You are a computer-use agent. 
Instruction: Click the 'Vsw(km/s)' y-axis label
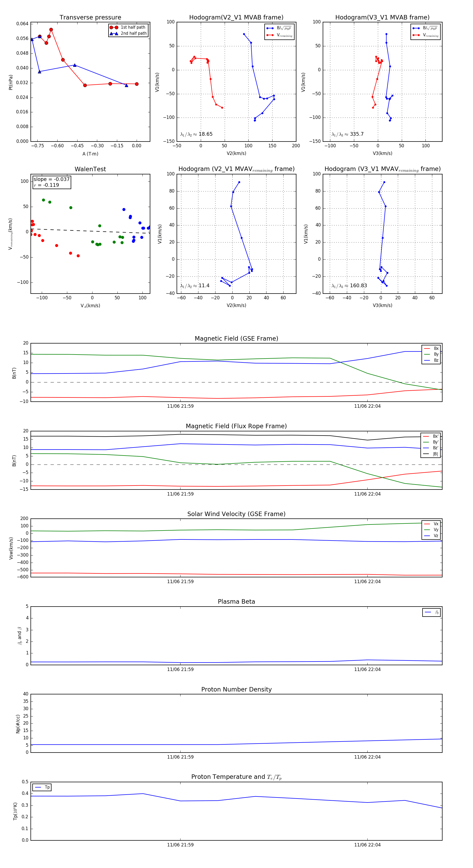pos(11,548)
